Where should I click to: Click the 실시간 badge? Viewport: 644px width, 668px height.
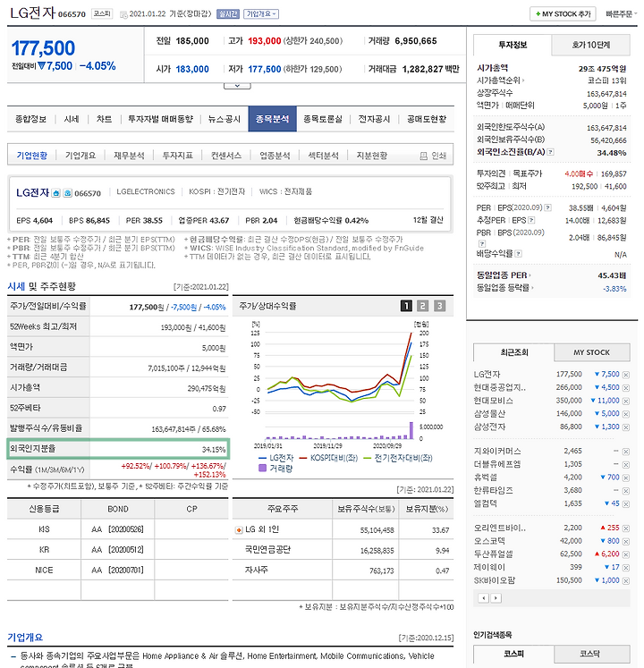tap(228, 14)
